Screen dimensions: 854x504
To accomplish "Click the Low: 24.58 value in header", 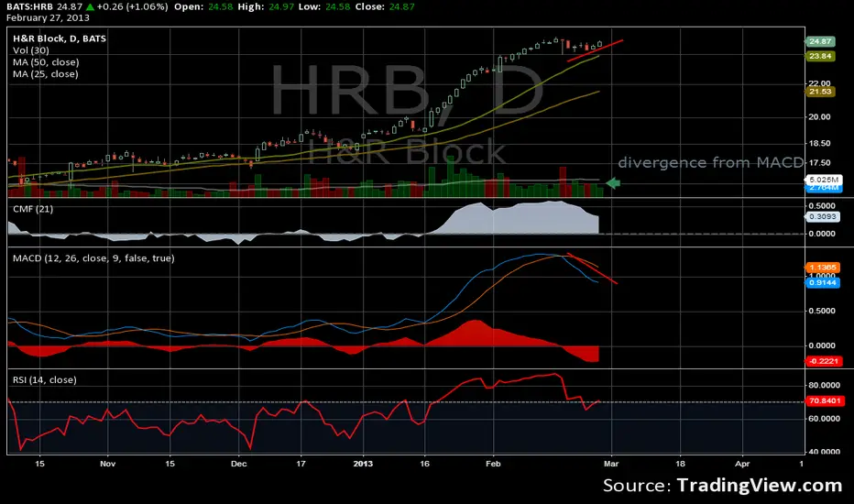I will click(324, 7).
